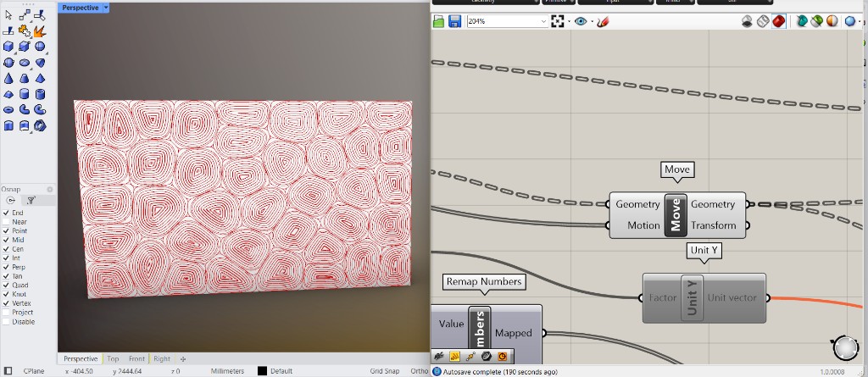This screenshot has height=377, width=868.
Task: Enable the Disable osnap checkbox
Action: pyautogui.click(x=7, y=322)
